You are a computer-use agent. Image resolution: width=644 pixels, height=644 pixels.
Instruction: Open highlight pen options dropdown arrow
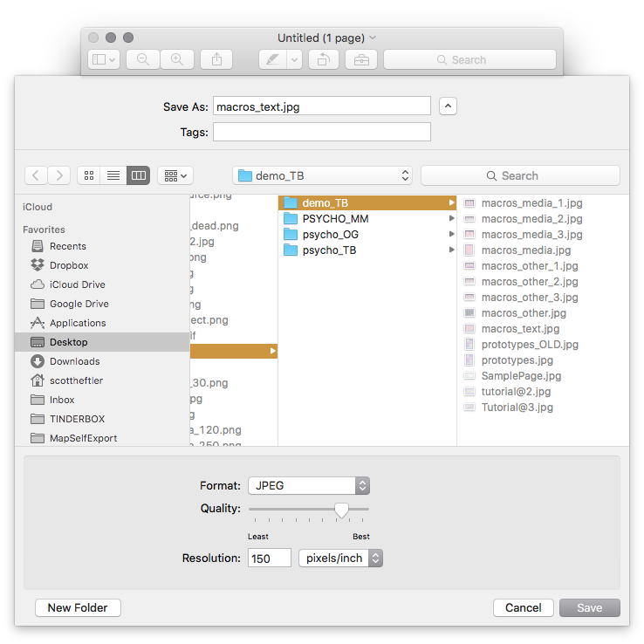294,60
